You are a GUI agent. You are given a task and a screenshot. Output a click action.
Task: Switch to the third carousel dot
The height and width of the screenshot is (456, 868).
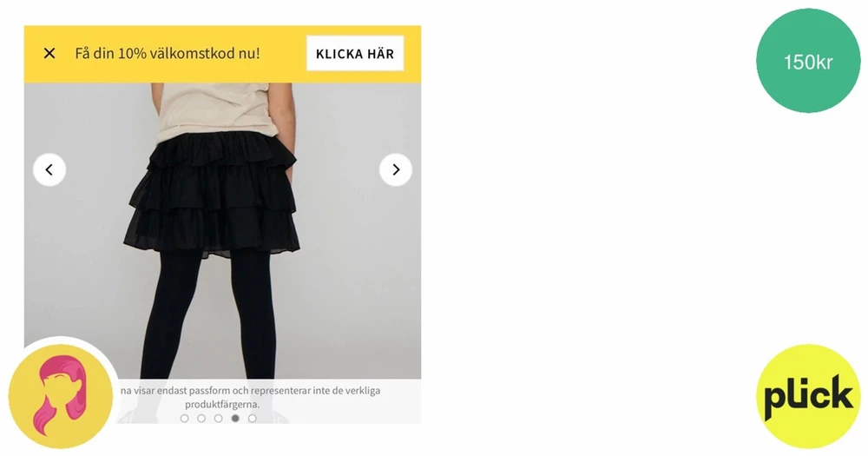218,419
